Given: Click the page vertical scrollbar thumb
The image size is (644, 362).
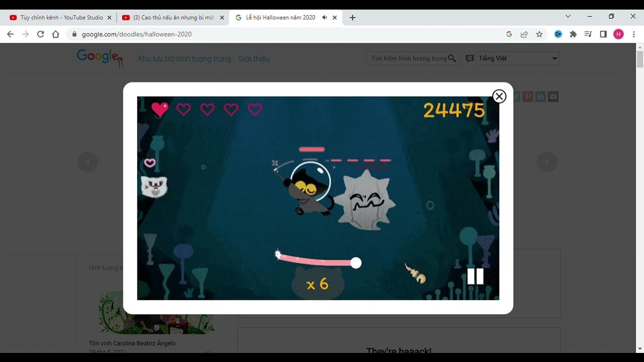Looking at the screenshot, I should [640, 59].
